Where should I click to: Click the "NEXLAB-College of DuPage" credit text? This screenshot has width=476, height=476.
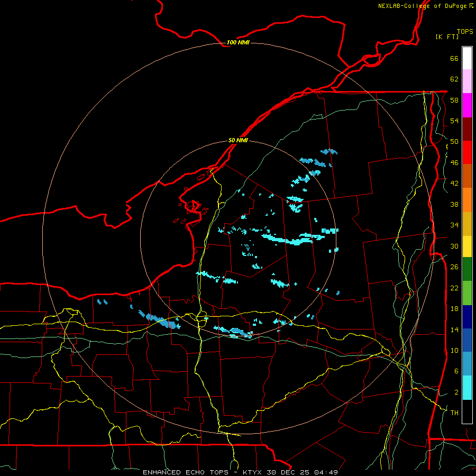(422, 6)
